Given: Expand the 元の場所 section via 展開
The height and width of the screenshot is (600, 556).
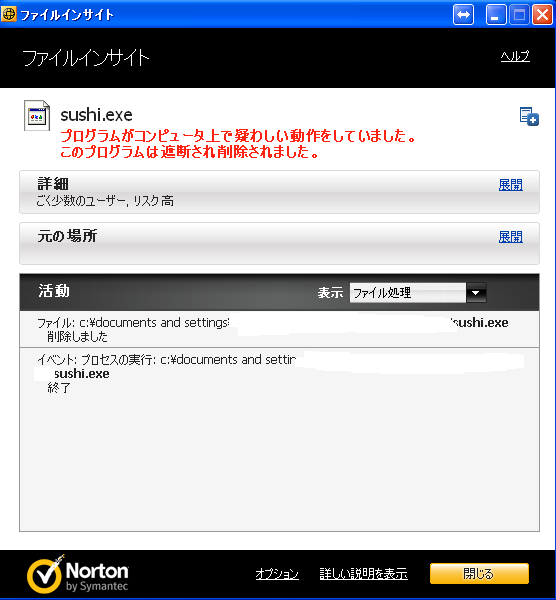Looking at the screenshot, I should coord(510,237).
